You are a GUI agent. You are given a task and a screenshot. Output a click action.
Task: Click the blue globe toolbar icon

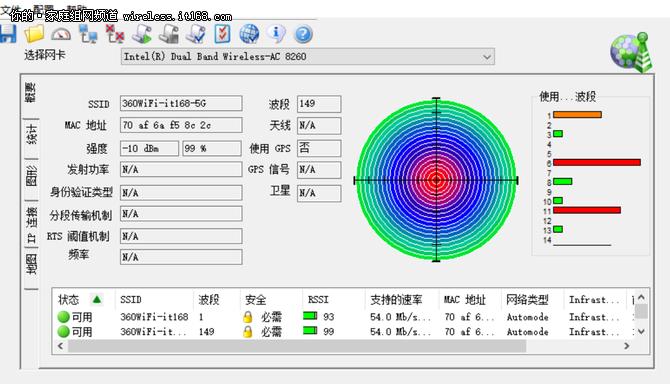[x=249, y=34]
